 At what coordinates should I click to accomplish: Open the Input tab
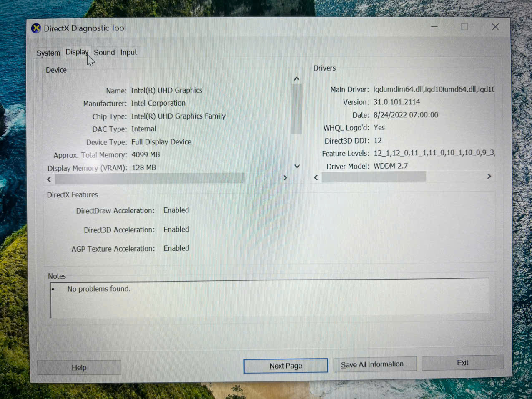point(128,52)
